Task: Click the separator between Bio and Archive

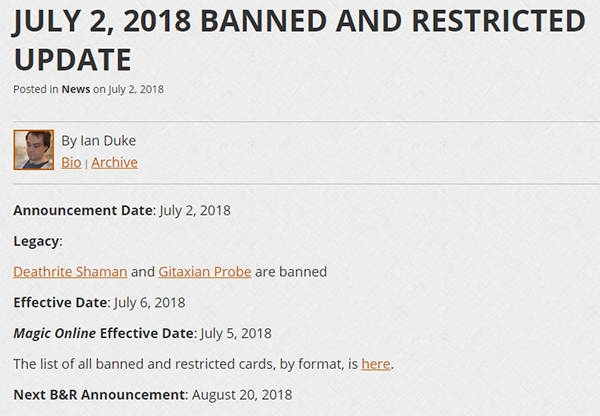Action: (x=86, y=163)
